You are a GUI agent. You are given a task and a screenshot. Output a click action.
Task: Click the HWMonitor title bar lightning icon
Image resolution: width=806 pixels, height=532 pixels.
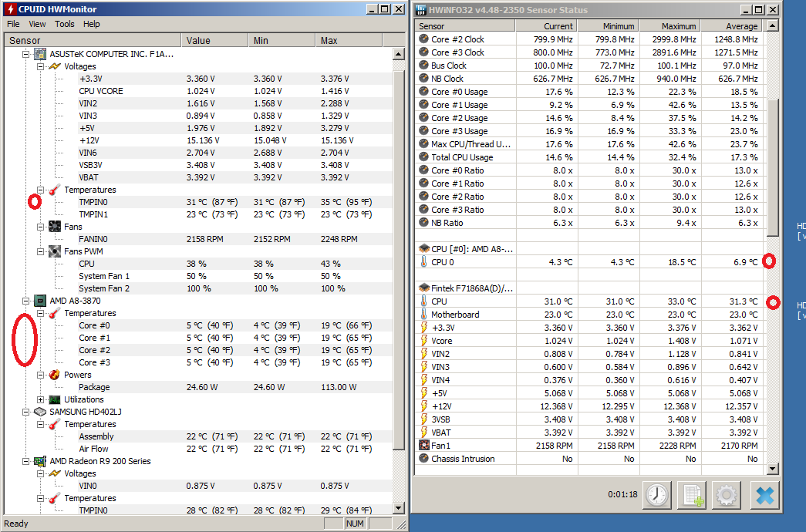[x=10, y=9]
